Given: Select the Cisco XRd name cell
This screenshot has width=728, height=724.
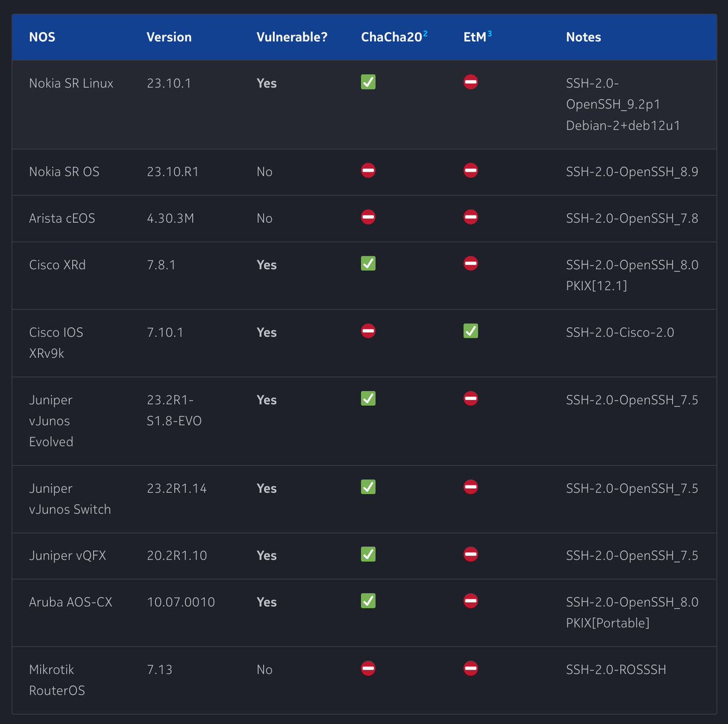Looking at the screenshot, I should point(57,265).
